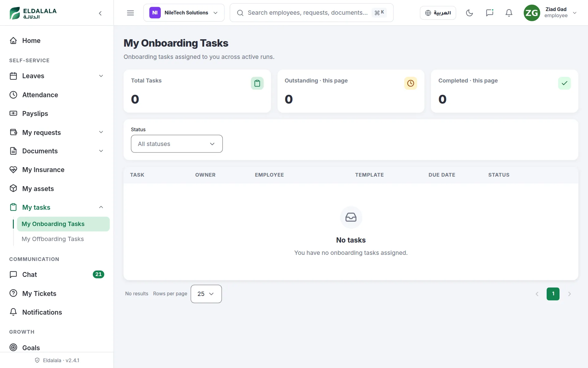Click the empty inbox icon
Screen dimensions: 588x368
coord(351,217)
